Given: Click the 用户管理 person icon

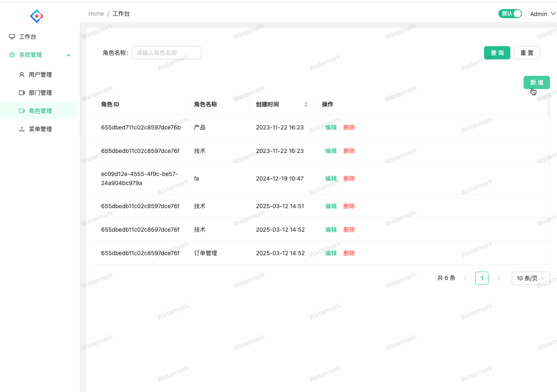Looking at the screenshot, I should coord(22,75).
